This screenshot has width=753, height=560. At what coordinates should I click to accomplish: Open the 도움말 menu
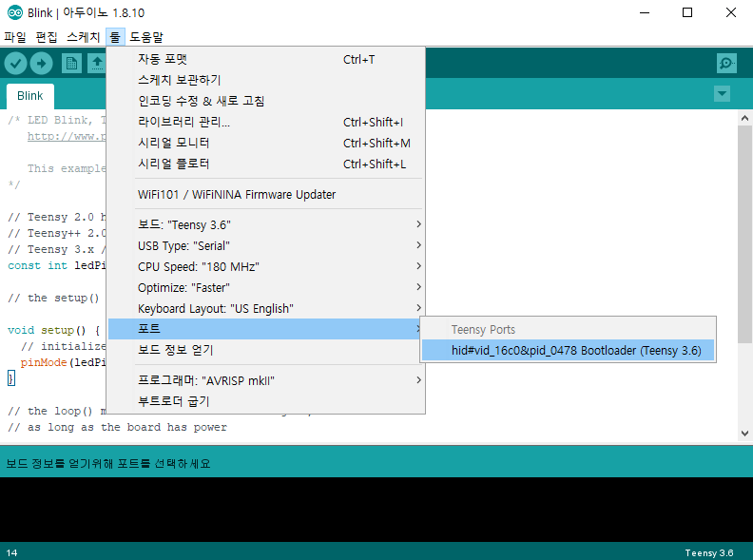(146, 37)
